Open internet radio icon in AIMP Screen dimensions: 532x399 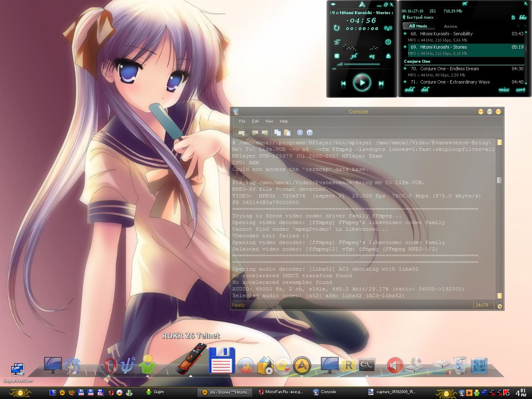388,28
